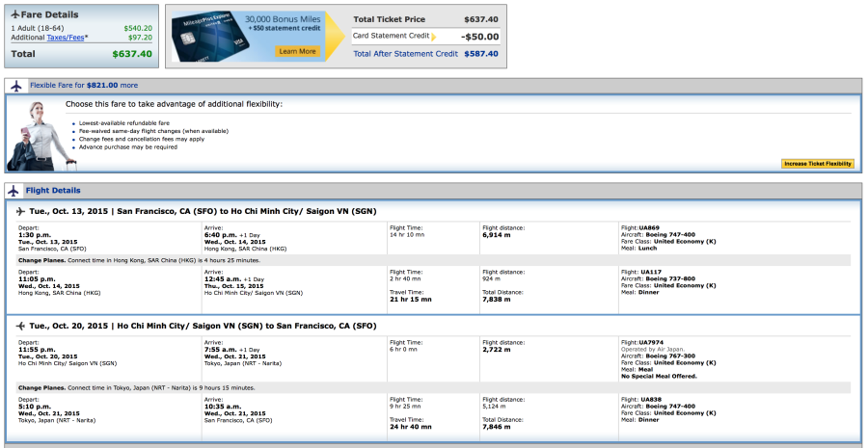
Task: Click the Boeing 737-800 aircraft text
Action: (x=670, y=278)
